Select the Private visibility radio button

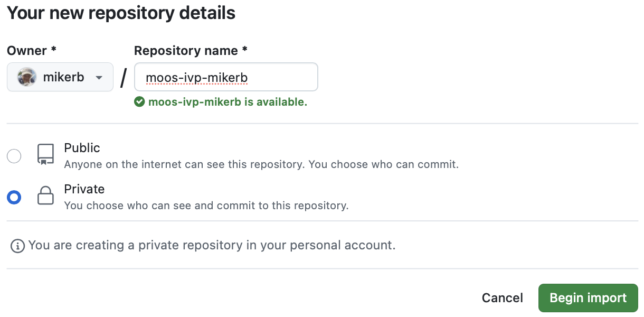(14, 198)
